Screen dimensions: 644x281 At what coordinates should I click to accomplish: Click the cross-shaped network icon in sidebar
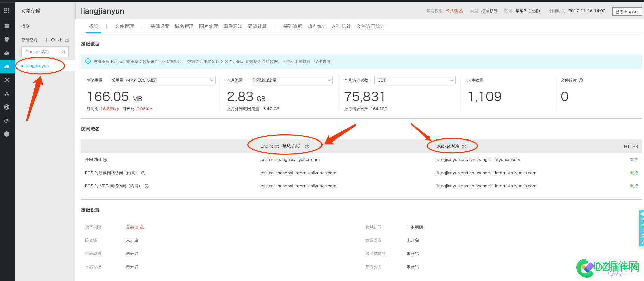pos(7,80)
